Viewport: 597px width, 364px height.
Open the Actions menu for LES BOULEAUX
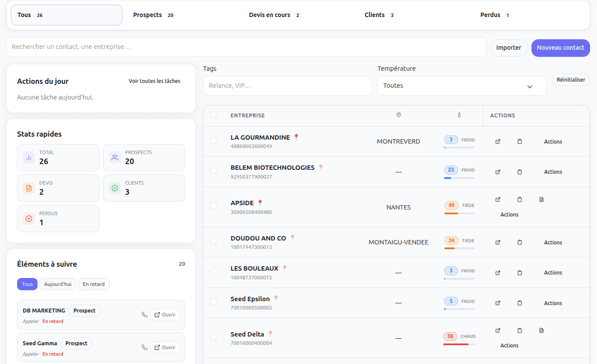[x=553, y=272]
